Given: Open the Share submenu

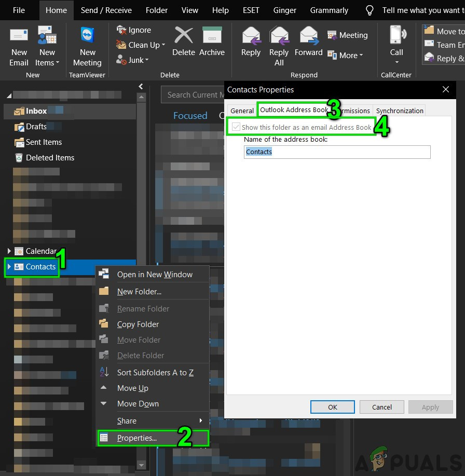Looking at the screenshot, I should (153, 421).
